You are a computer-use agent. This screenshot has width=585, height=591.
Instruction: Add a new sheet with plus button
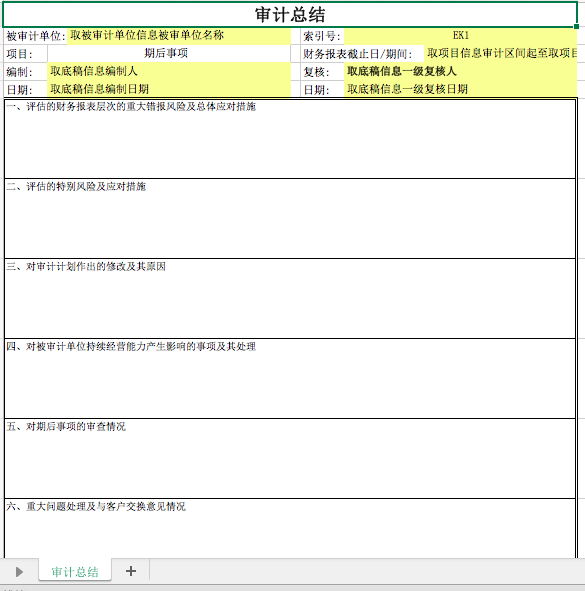coord(131,571)
